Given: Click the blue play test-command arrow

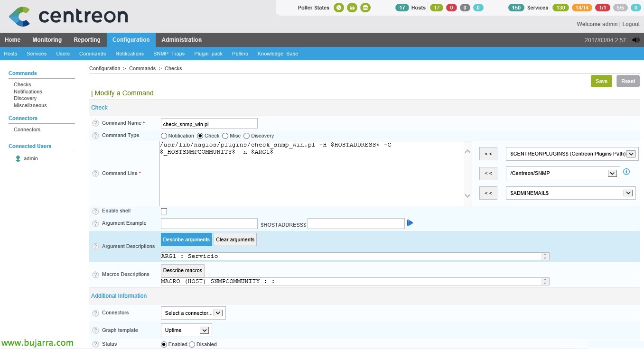Looking at the screenshot, I should click(x=410, y=223).
